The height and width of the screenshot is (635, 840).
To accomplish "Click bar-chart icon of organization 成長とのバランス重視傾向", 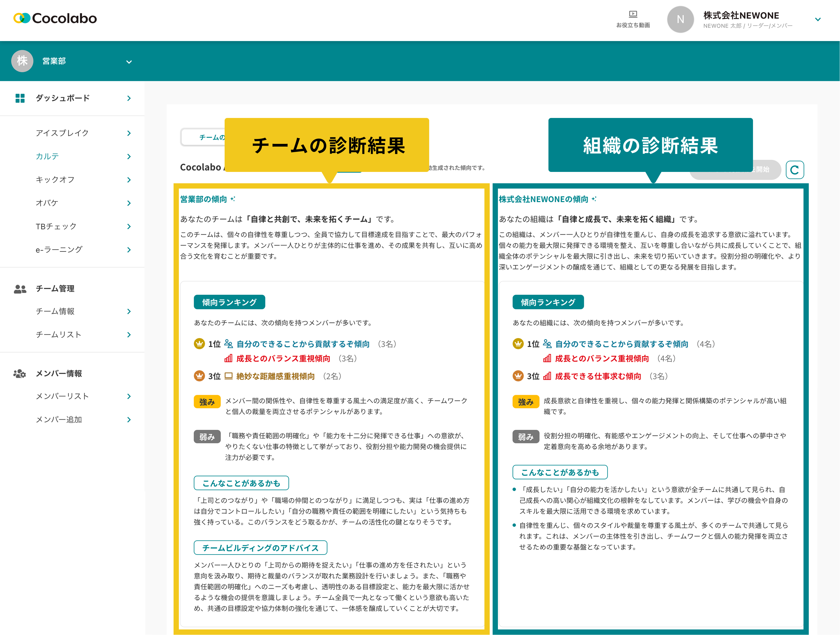I will 547,358.
